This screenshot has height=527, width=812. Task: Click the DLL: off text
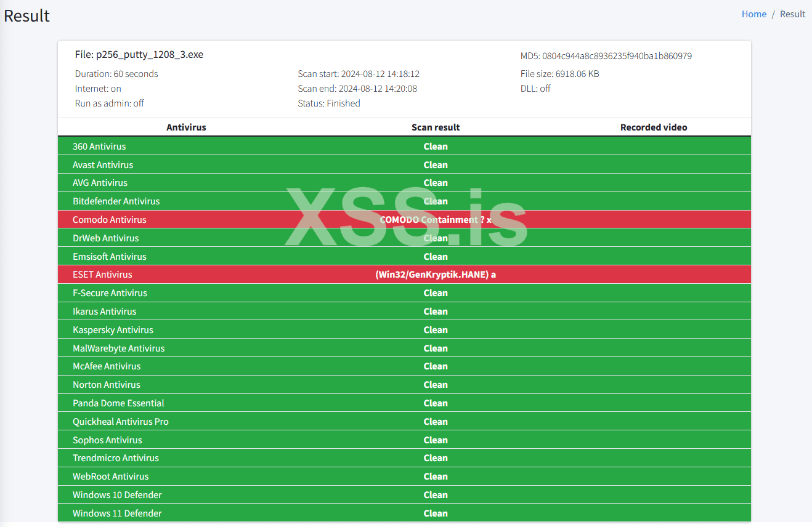point(535,89)
